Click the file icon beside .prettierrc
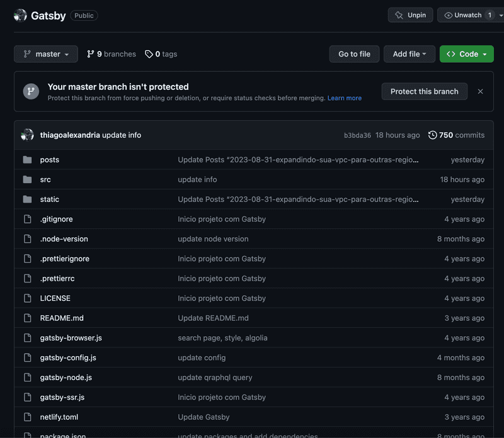This screenshot has width=504, height=438. [x=28, y=278]
